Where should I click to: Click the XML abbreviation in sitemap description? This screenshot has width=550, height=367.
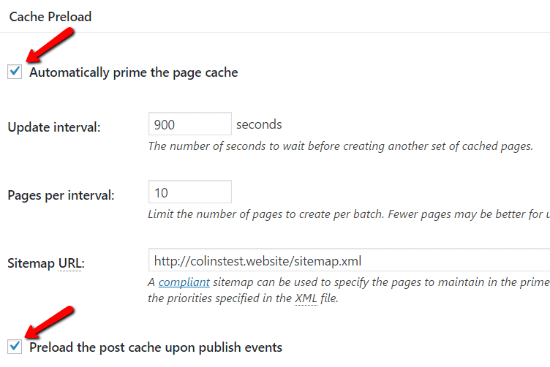tap(306, 298)
